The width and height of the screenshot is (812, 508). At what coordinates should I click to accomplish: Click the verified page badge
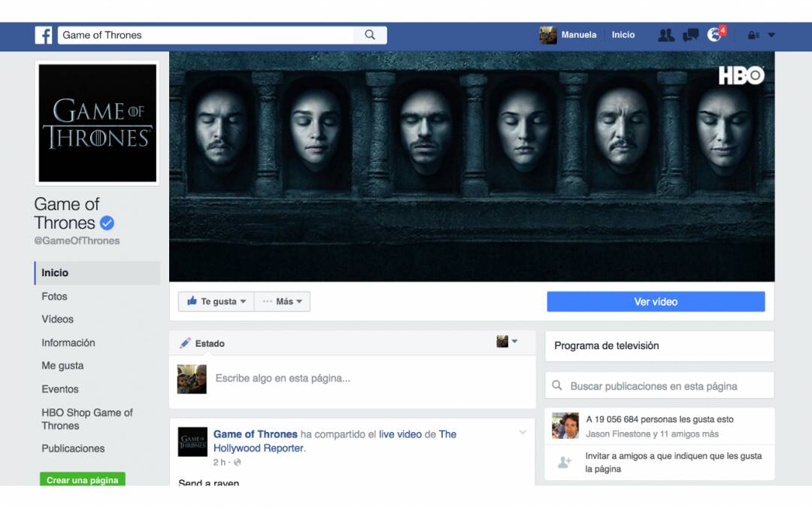coord(108,223)
